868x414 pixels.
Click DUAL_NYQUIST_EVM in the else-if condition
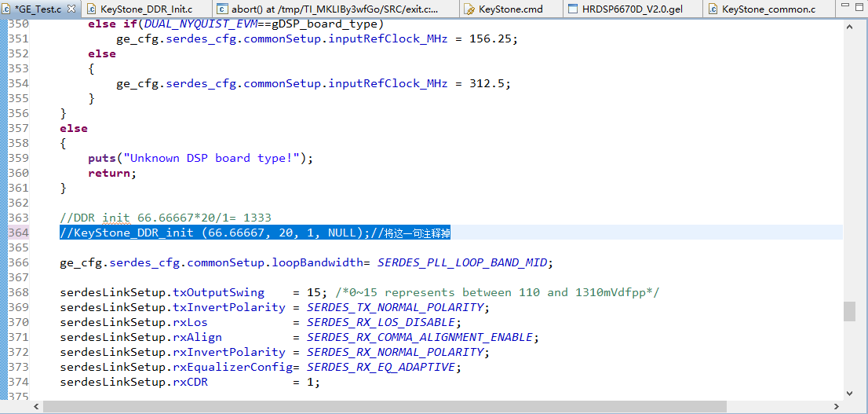pos(201,25)
